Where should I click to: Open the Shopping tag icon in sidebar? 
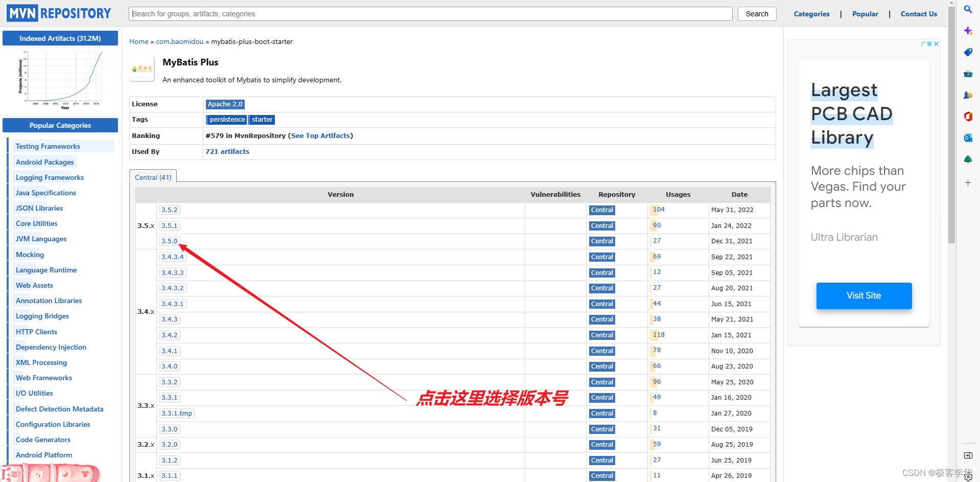[968, 52]
